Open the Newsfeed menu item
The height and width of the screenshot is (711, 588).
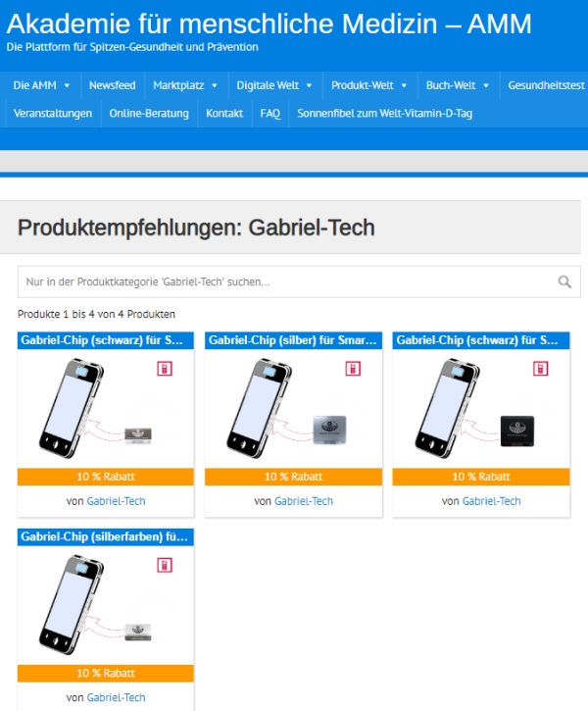[x=113, y=85]
